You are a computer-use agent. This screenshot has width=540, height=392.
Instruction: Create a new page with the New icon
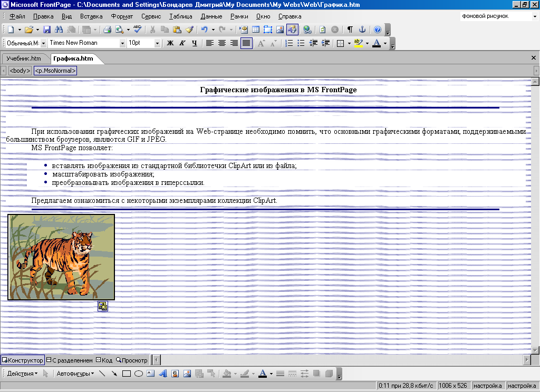click(11, 30)
